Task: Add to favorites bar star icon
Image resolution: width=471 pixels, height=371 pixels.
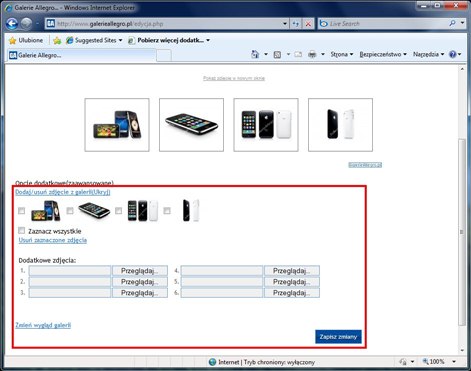Action: point(57,40)
